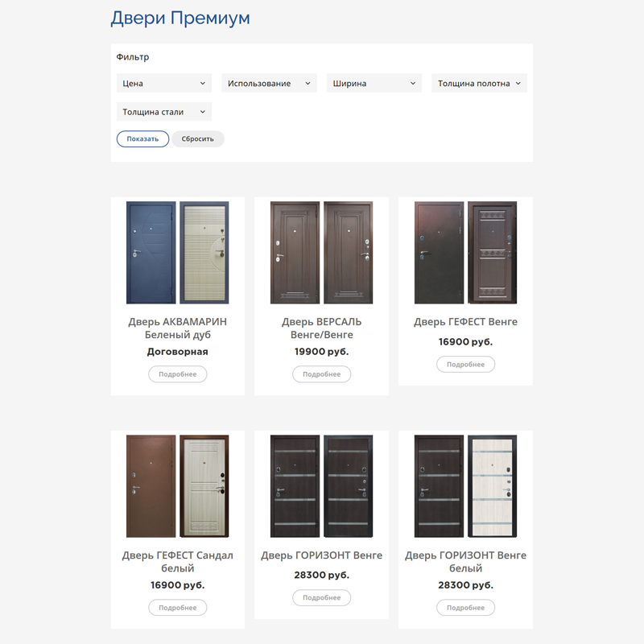The width and height of the screenshot is (644, 644).
Task: Click the Дверь ВЕРСАЛЬ Венге/Венге title link
Action: [x=321, y=328]
